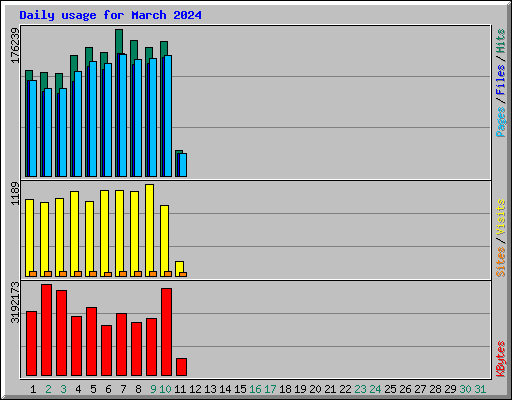This screenshot has height=400, width=512.
Task: Click day 4 on the x-axis
Action: pyautogui.click(x=78, y=389)
